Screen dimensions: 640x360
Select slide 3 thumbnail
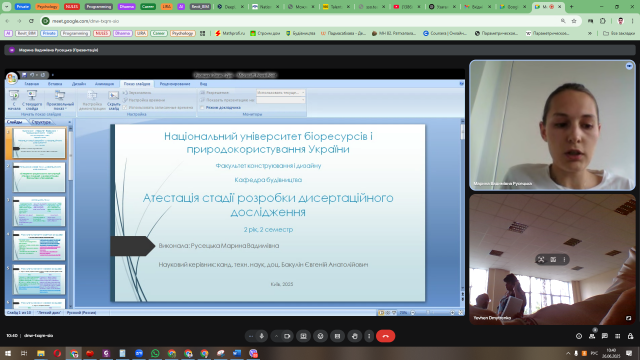pos(39,212)
